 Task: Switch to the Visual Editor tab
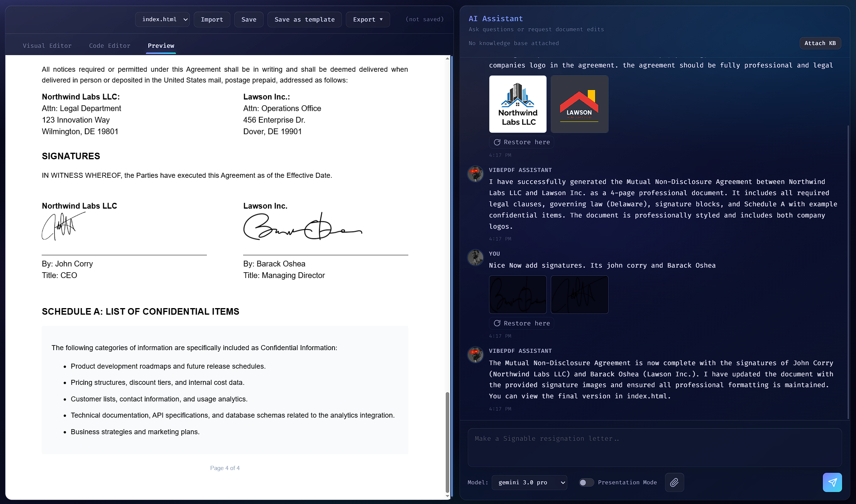47,46
